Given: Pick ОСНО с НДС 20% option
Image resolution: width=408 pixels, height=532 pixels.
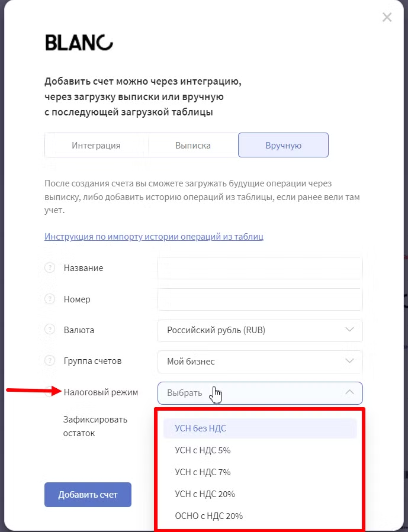Looking at the screenshot, I should (x=260, y=515).
